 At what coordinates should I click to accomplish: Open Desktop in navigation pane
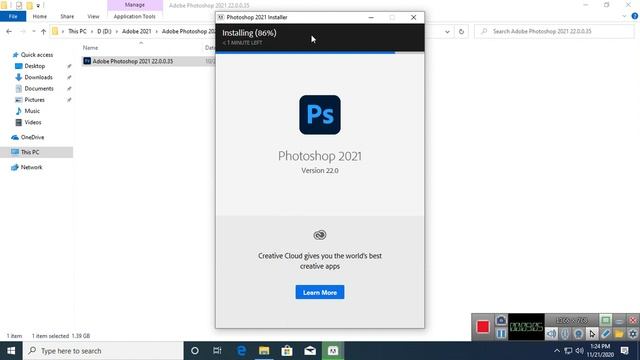click(34, 66)
